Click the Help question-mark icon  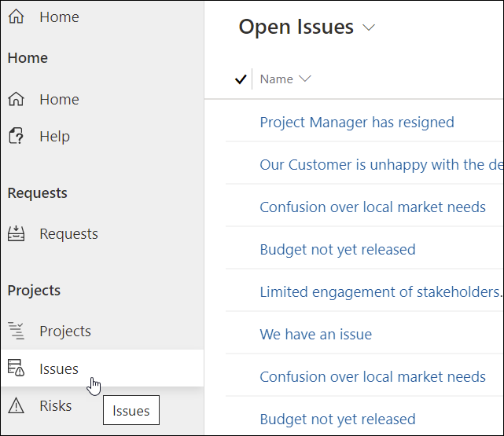pos(16,137)
